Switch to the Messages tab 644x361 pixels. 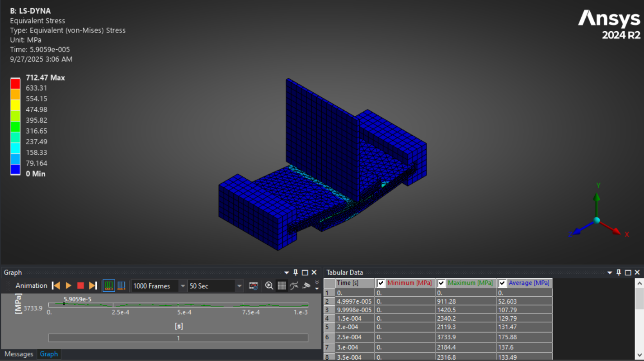tap(19, 354)
